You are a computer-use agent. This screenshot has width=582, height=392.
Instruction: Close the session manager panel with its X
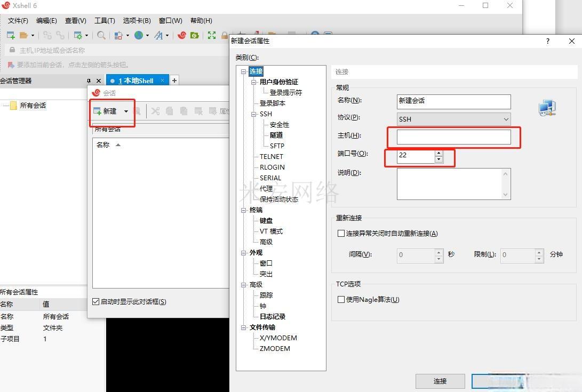tap(98, 81)
